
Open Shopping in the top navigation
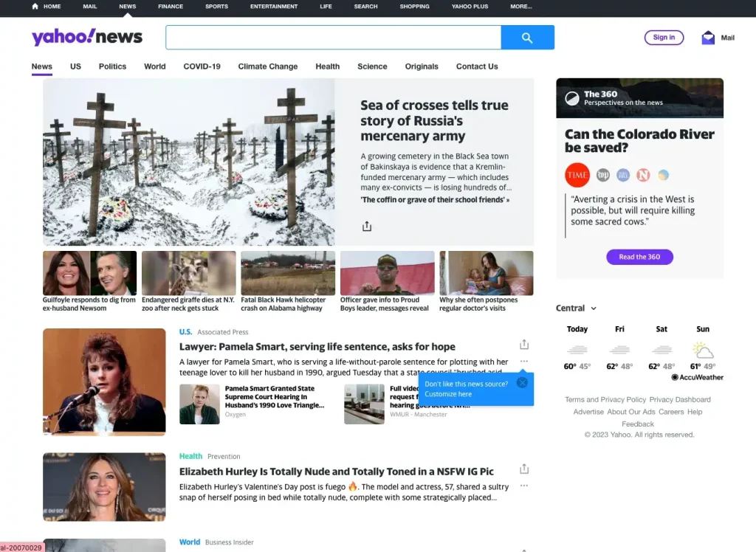pos(415,7)
